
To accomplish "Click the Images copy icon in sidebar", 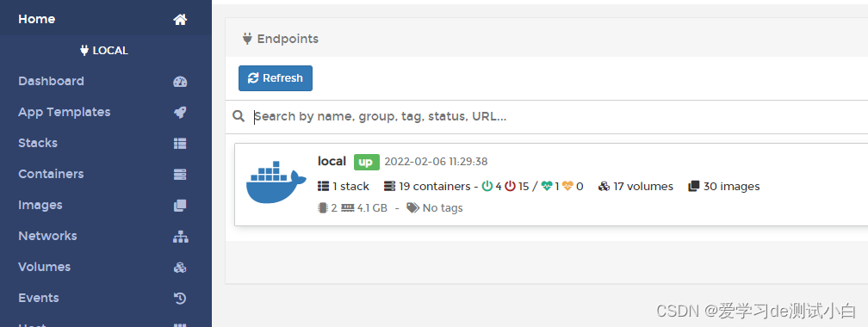I will click(180, 206).
